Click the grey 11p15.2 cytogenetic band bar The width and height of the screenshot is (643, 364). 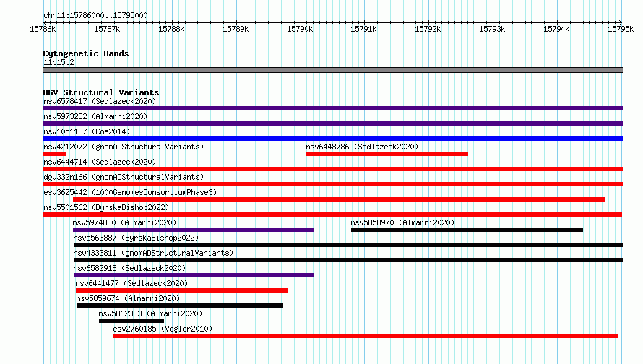(332, 70)
